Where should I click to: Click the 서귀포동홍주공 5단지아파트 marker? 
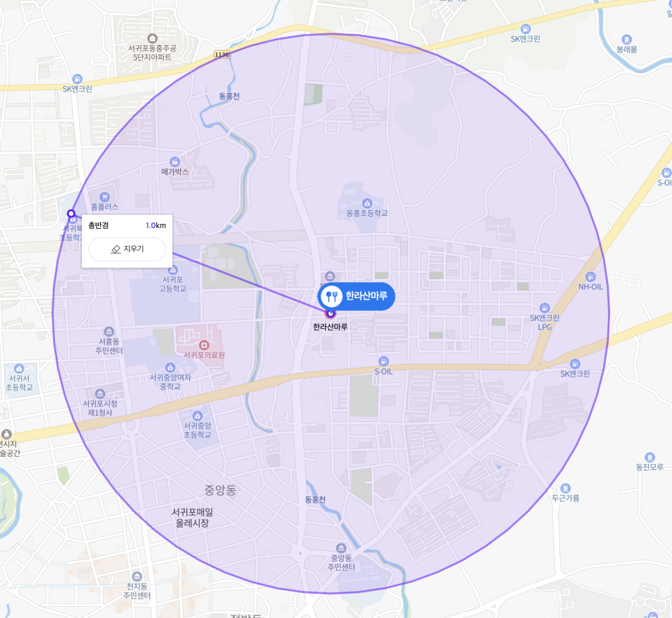tap(152, 38)
